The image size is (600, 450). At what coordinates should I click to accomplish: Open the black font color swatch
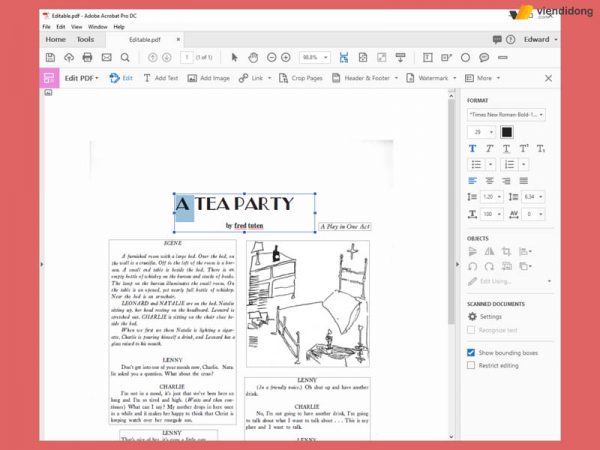coord(507,132)
